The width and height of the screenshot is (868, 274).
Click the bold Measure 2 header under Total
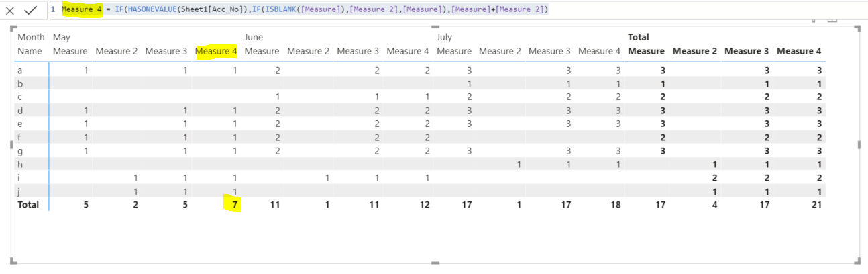(695, 51)
